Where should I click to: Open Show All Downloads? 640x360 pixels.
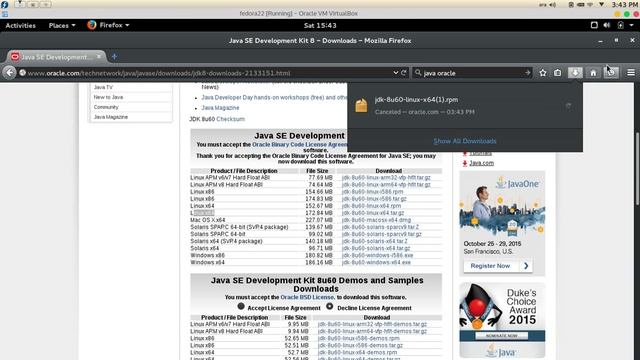click(465, 141)
